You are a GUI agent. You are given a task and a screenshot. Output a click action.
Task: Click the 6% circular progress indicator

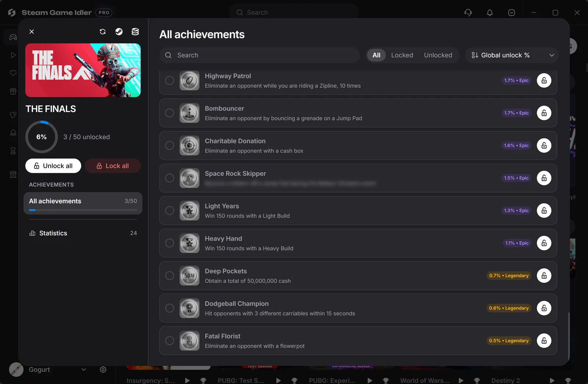42,137
